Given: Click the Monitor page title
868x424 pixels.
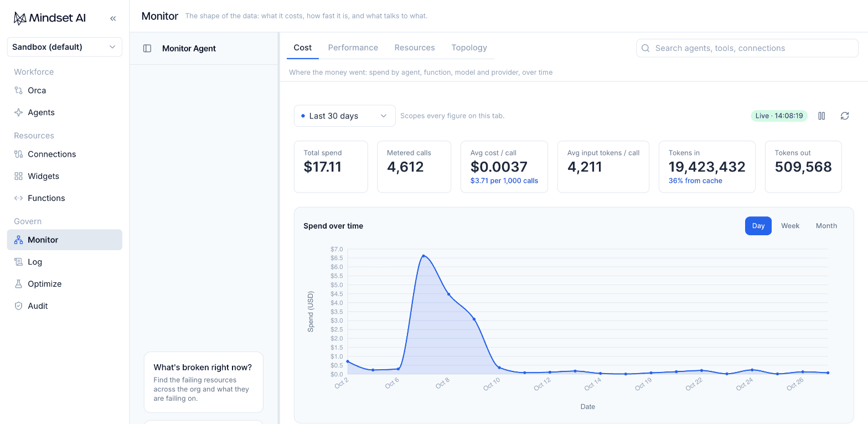Looking at the screenshot, I should coord(160,16).
